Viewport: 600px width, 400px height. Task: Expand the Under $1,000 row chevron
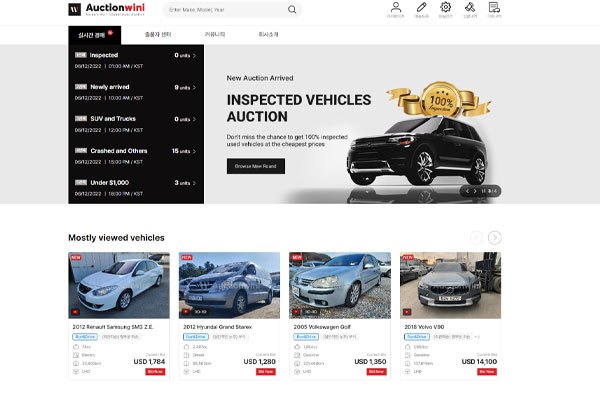[194, 183]
